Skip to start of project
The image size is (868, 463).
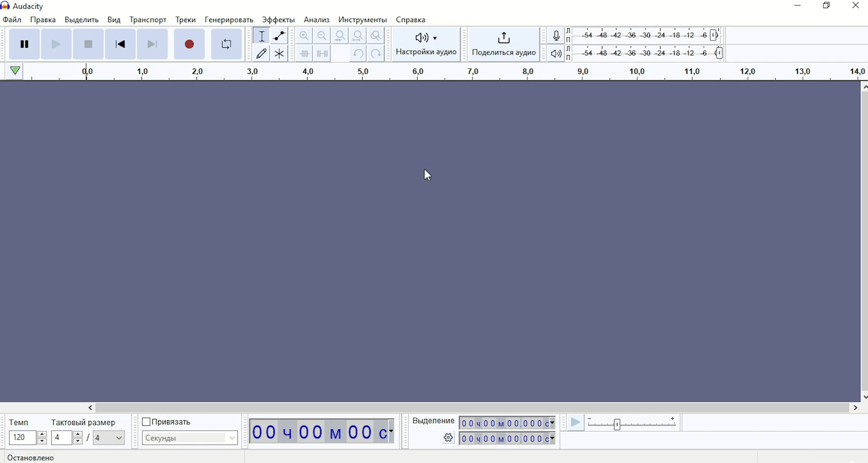pyautogui.click(x=120, y=45)
